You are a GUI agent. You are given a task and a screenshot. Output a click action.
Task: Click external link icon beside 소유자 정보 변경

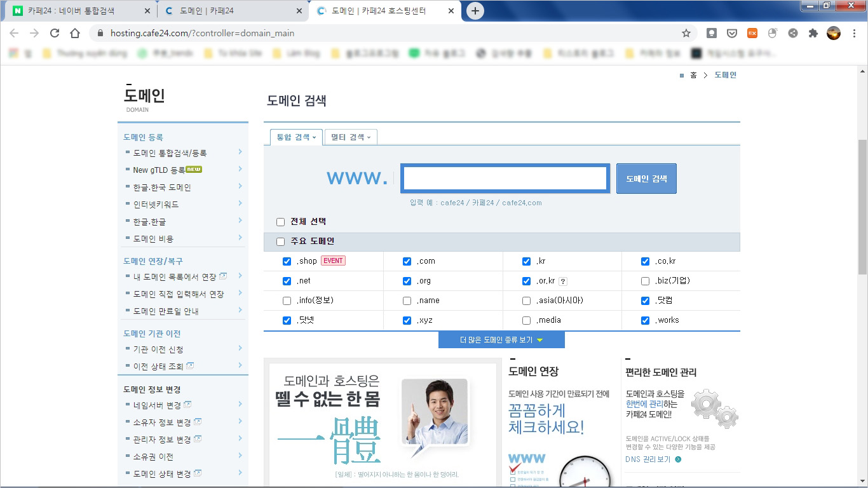(x=198, y=421)
